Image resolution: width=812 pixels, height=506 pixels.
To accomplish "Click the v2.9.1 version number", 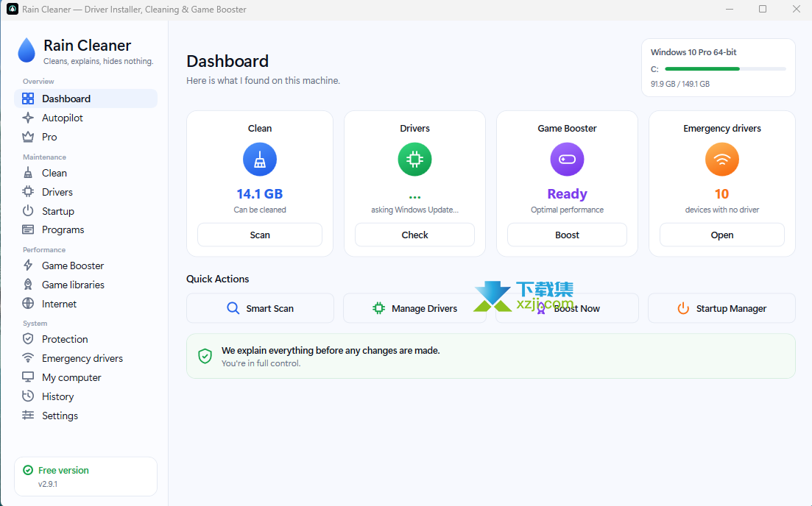I will tap(48, 484).
